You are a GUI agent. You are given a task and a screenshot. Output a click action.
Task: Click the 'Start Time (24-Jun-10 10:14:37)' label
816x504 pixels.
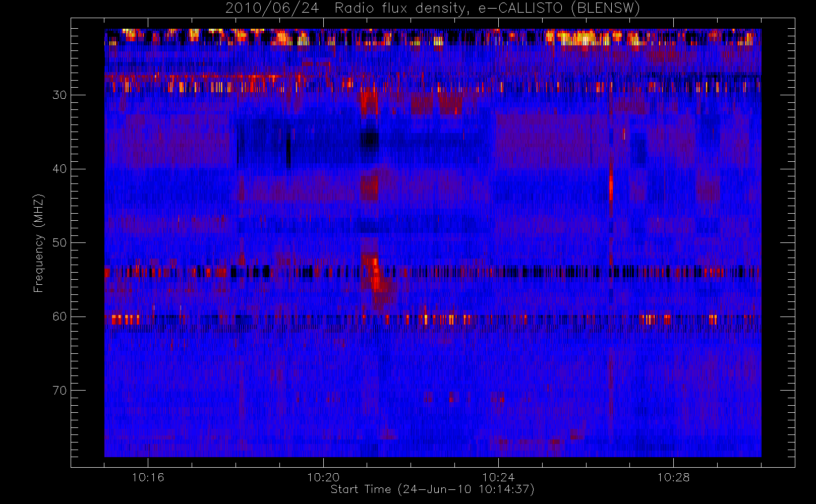432,489
